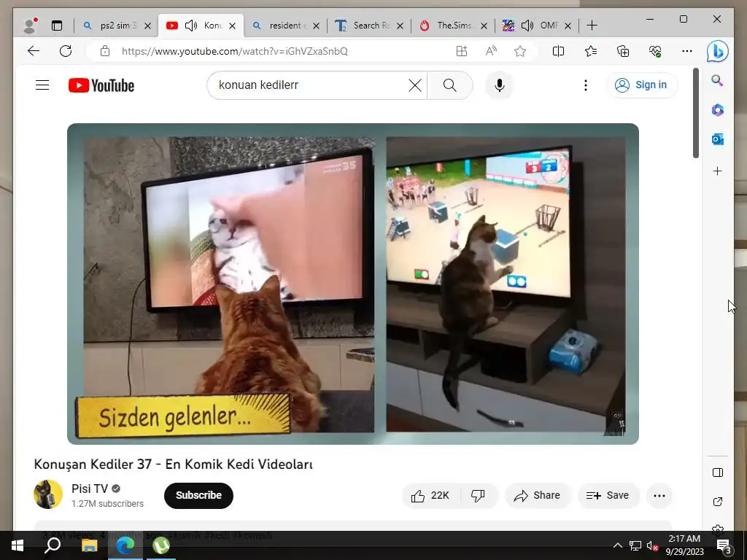Open Pisi TV channel name link
The width and height of the screenshot is (747, 560).
point(90,489)
